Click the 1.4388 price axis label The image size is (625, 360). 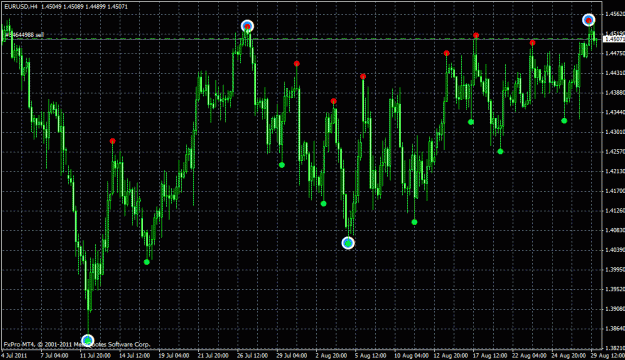click(x=615, y=92)
